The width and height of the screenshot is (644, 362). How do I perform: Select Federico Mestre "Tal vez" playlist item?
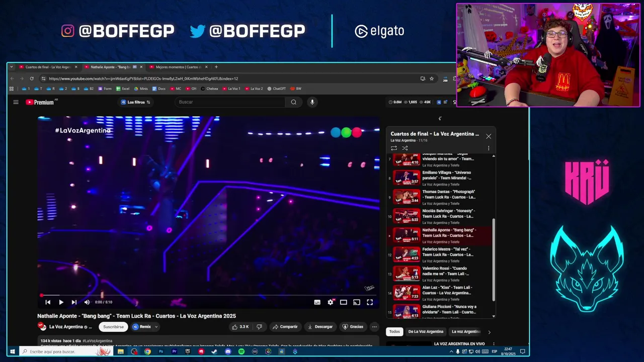click(x=440, y=254)
